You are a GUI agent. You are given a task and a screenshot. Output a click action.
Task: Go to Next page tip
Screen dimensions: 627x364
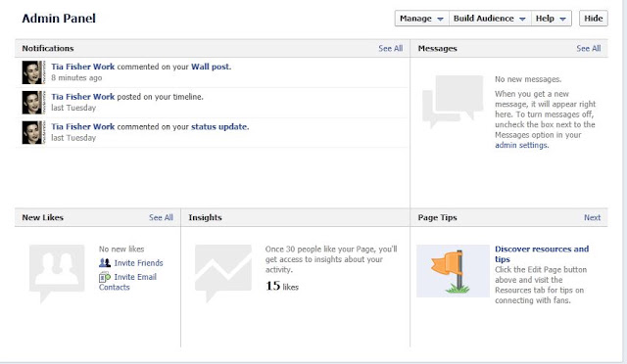tap(592, 217)
